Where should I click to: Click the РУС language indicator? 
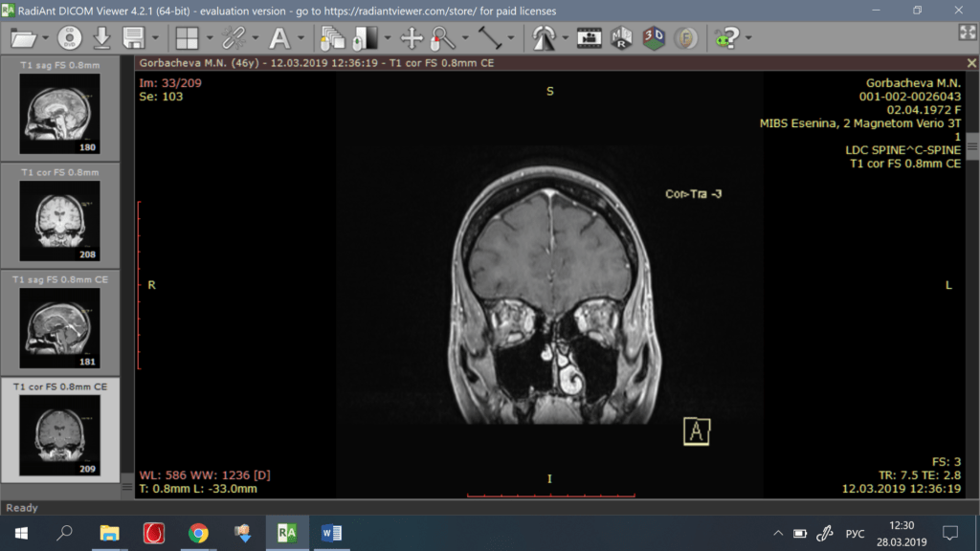coord(855,534)
